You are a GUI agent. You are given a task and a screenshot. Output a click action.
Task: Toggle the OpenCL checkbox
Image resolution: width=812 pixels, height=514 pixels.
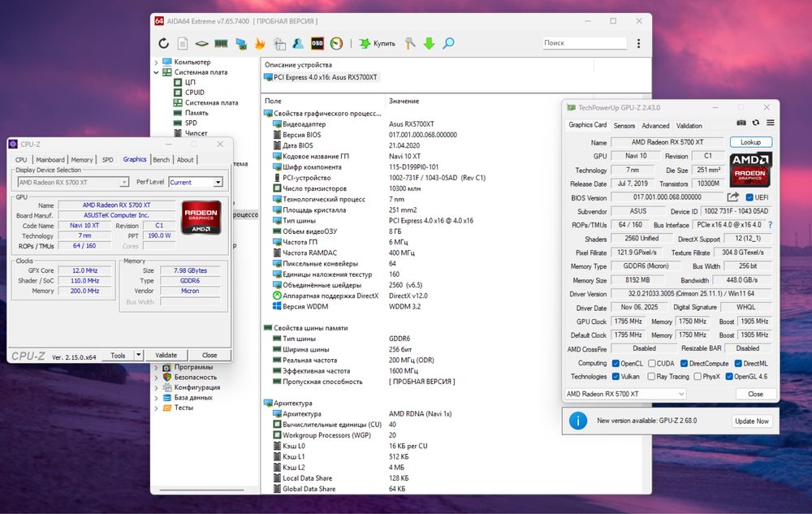pos(615,363)
